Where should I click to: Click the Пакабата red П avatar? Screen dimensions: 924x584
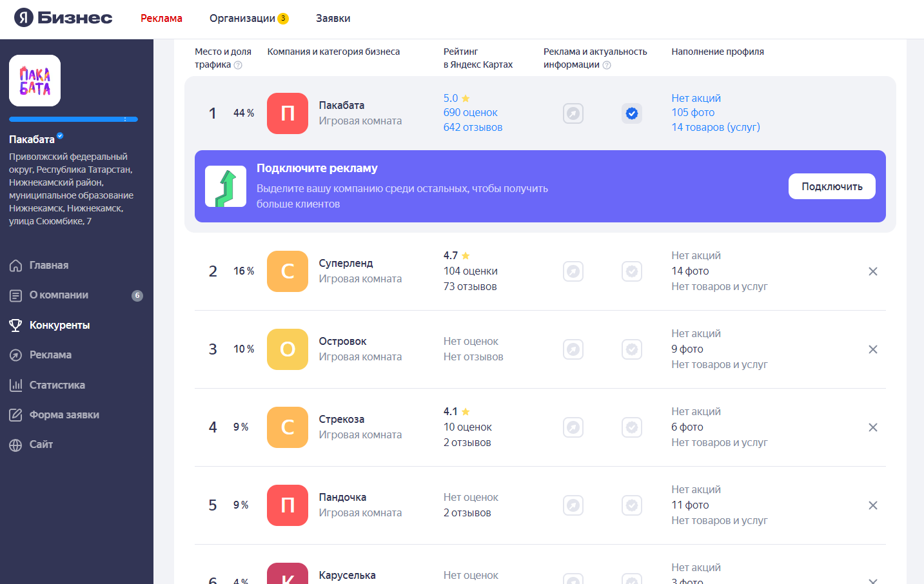pos(288,113)
